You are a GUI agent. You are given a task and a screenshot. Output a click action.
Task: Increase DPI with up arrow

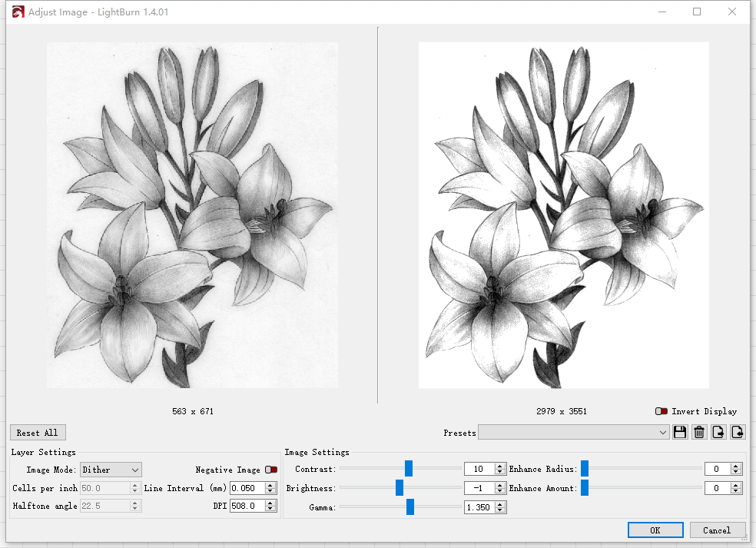[271, 503]
